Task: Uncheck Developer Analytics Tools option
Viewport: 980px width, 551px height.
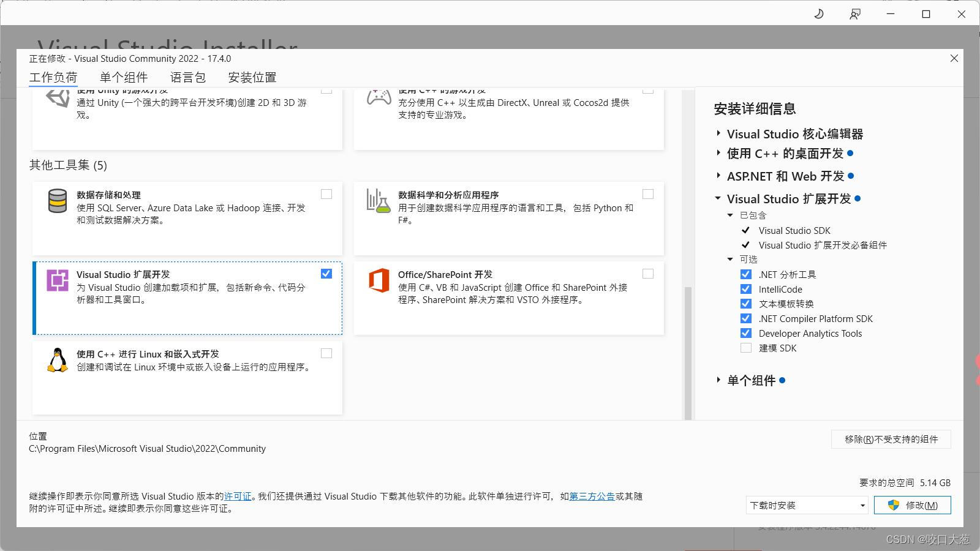Action: (746, 333)
